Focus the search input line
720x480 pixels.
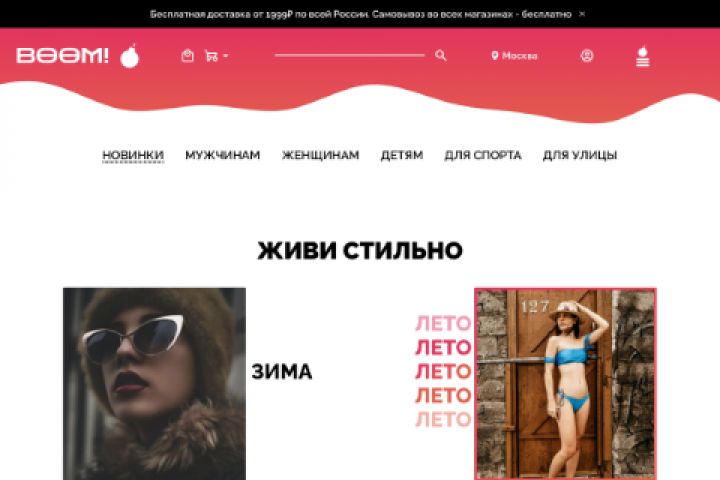click(x=349, y=55)
